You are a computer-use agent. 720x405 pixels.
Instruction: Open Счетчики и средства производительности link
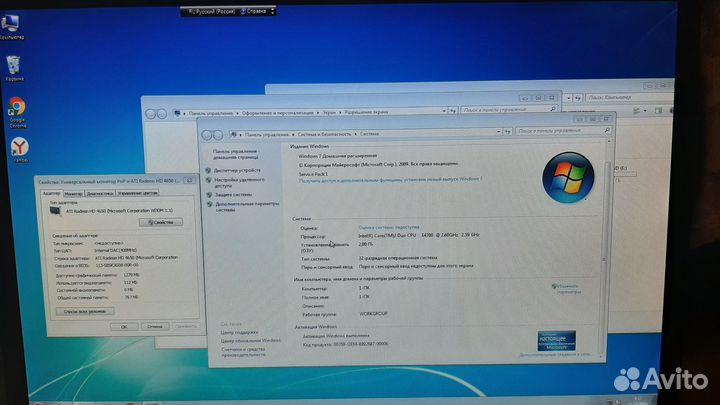pos(243,352)
